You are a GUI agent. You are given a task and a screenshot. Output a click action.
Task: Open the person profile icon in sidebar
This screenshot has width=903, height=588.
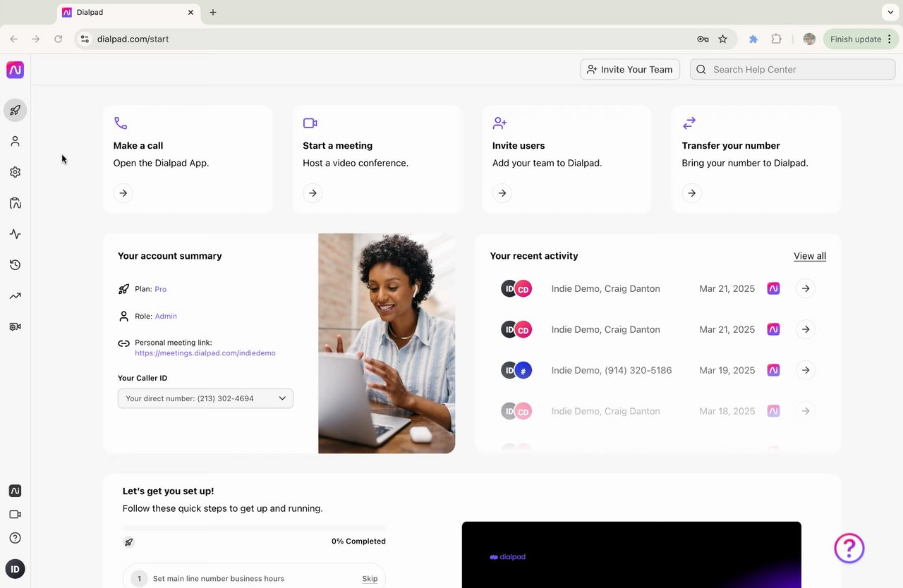click(15, 141)
